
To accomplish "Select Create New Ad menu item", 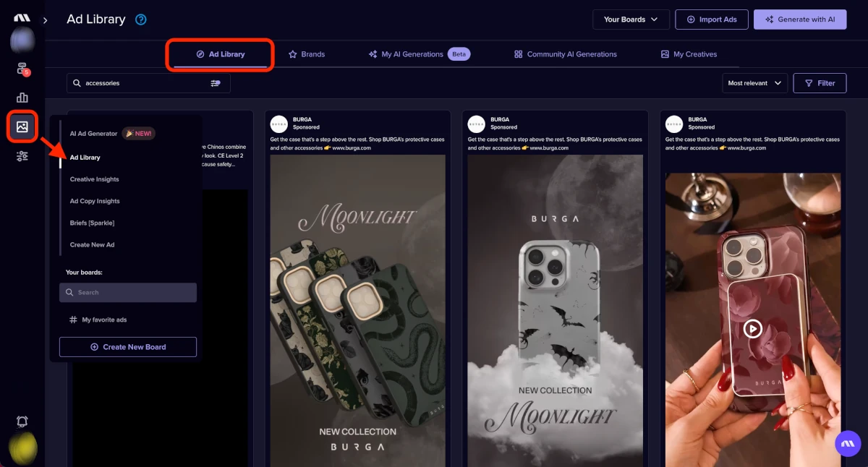I will click(x=92, y=245).
